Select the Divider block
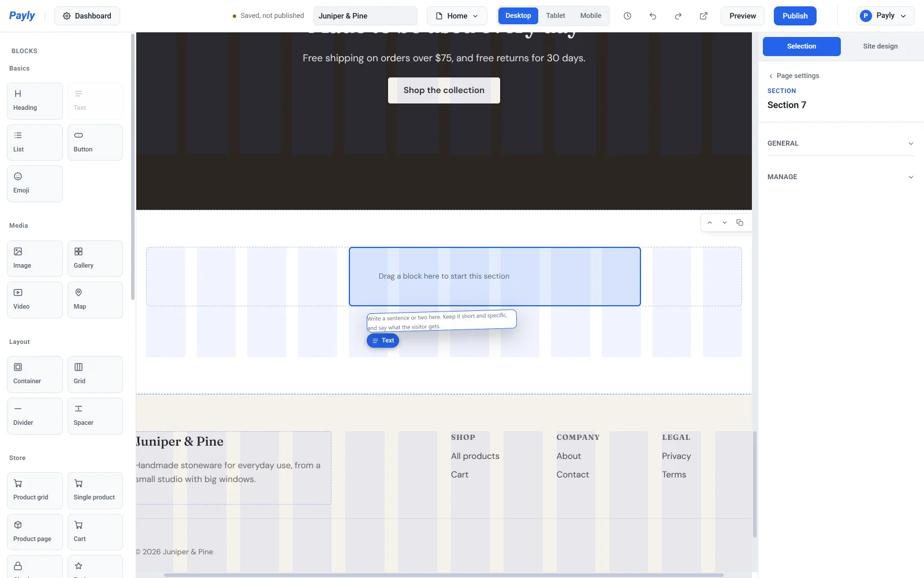The height and width of the screenshot is (578, 924). point(35,416)
